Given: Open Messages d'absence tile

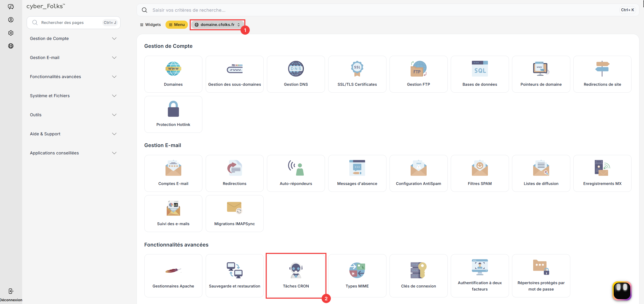Looking at the screenshot, I should click(x=357, y=173).
